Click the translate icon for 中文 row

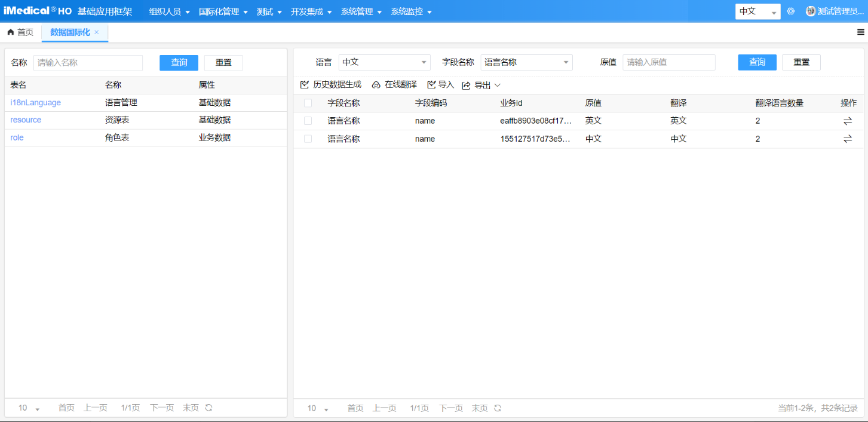point(848,139)
